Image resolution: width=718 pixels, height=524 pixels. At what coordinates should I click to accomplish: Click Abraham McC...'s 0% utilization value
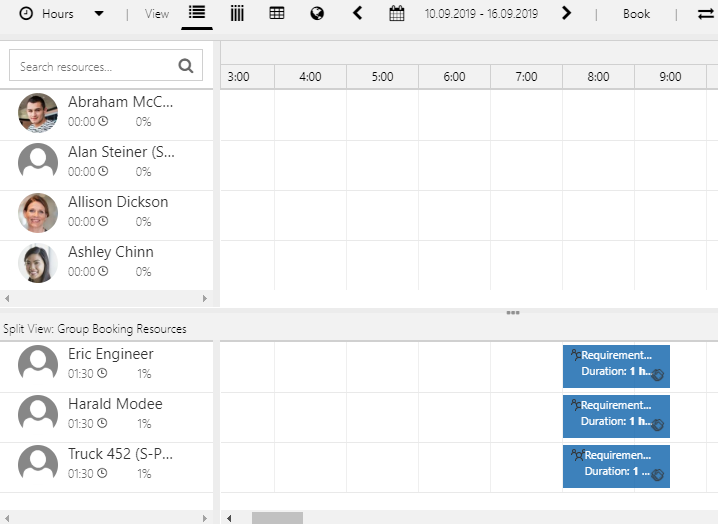click(143, 121)
